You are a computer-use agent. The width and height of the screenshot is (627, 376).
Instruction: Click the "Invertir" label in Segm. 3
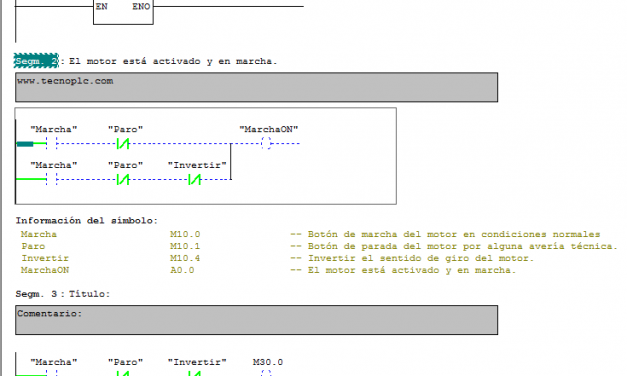tap(197, 362)
